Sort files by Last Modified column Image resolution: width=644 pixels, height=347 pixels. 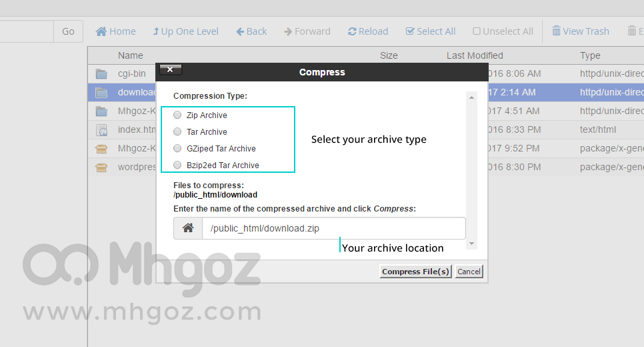[475, 55]
